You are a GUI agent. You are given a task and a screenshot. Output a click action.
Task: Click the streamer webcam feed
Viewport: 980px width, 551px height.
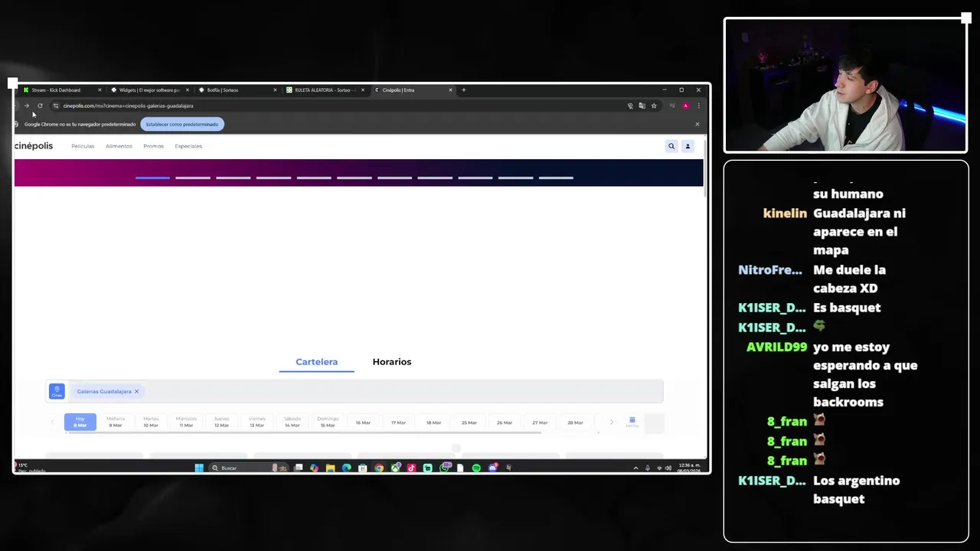[846, 85]
